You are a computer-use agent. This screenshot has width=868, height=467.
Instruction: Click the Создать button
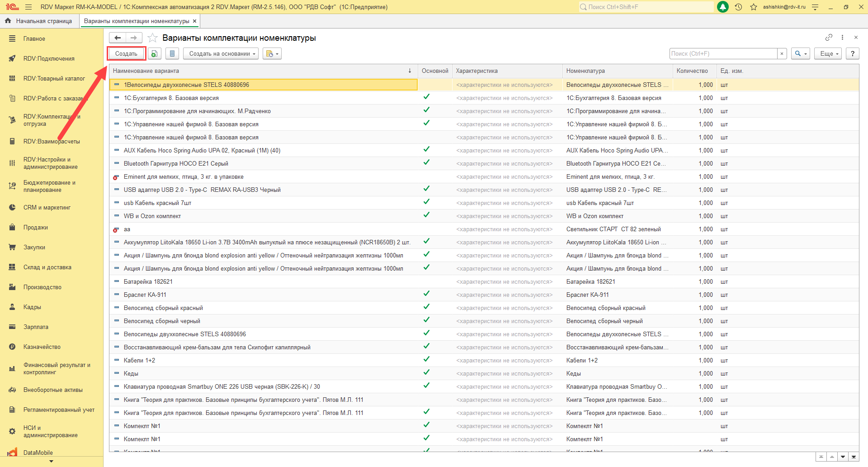(x=126, y=54)
